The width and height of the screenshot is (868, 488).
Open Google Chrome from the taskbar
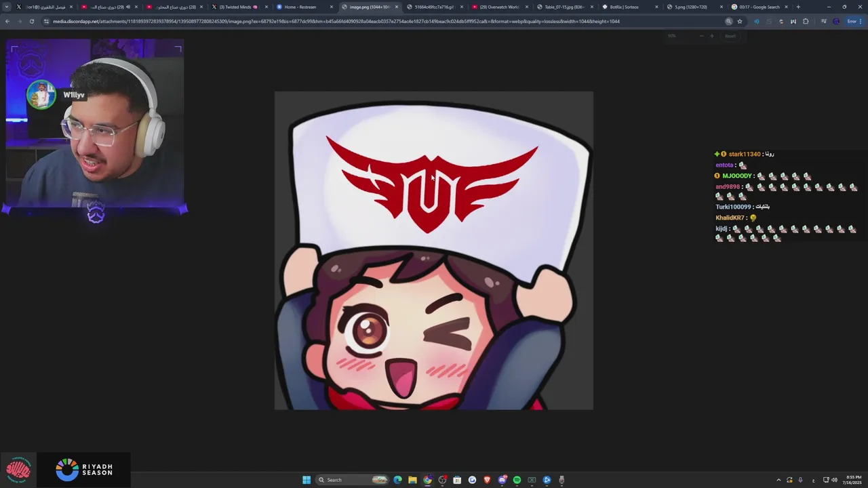point(427,480)
